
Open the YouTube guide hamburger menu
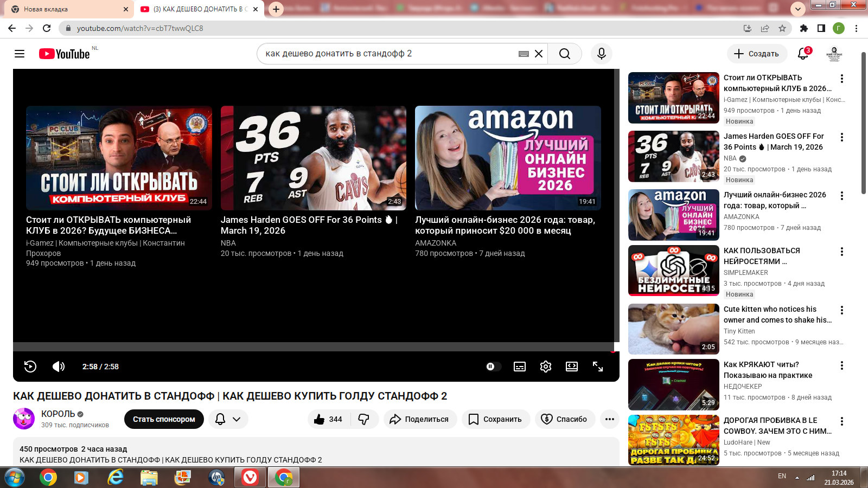(x=20, y=54)
